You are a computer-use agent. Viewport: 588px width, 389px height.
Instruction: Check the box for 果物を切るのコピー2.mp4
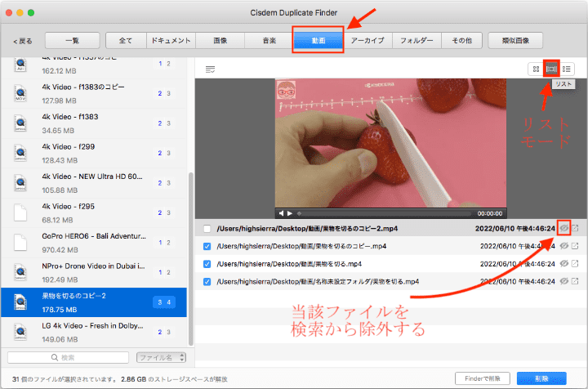click(207, 229)
